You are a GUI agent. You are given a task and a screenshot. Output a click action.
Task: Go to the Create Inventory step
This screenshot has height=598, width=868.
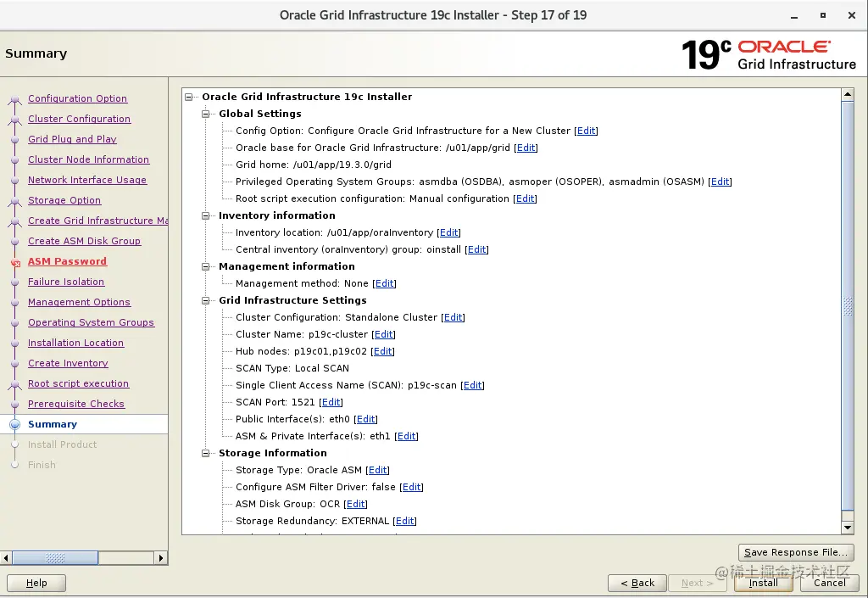(68, 364)
